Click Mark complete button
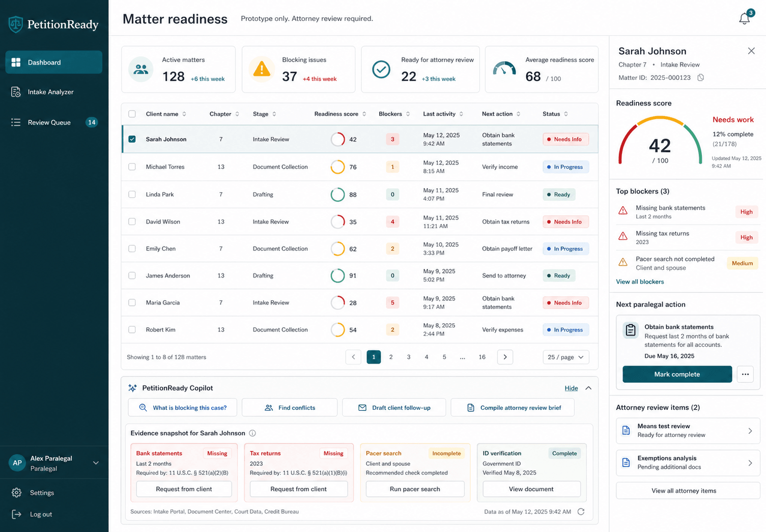Viewport: 766px width, 532px height. pos(677,374)
